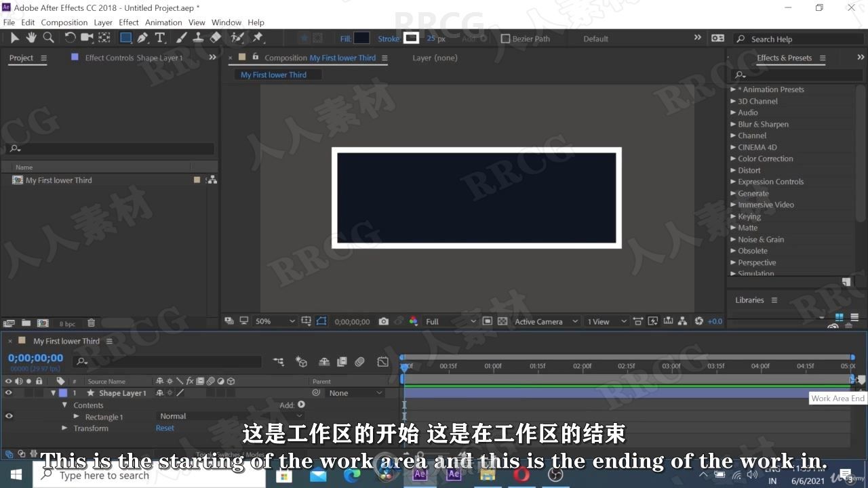Select the Unified Camera tool
Image resolution: width=868 pixels, height=488 pixels.
coord(87,38)
